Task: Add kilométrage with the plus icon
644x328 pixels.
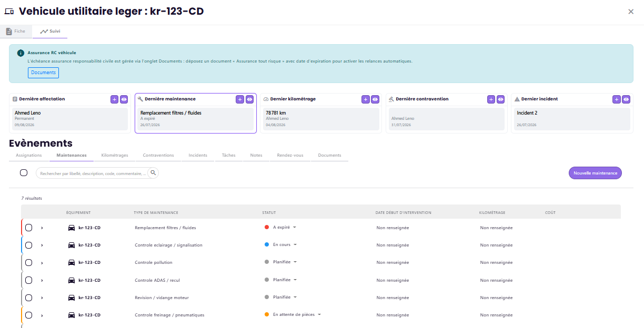Action: 365,99
